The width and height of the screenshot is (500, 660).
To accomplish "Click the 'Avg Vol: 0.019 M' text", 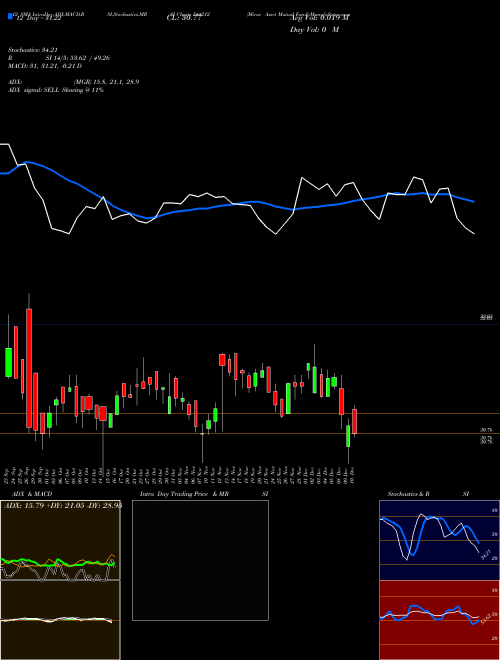I will click(x=319, y=18).
